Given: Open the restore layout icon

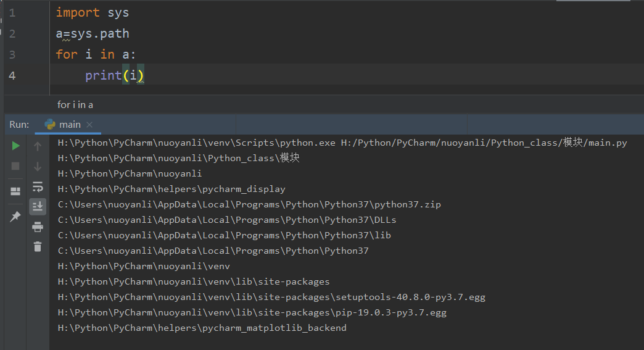Looking at the screenshot, I should (x=15, y=191).
